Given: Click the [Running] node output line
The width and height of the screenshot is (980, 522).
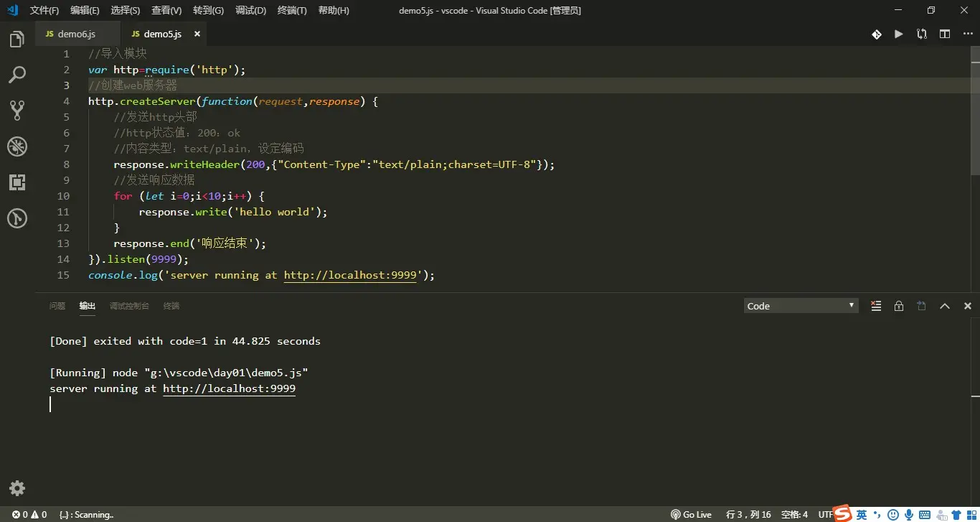Looking at the screenshot, I should [179, 373].
